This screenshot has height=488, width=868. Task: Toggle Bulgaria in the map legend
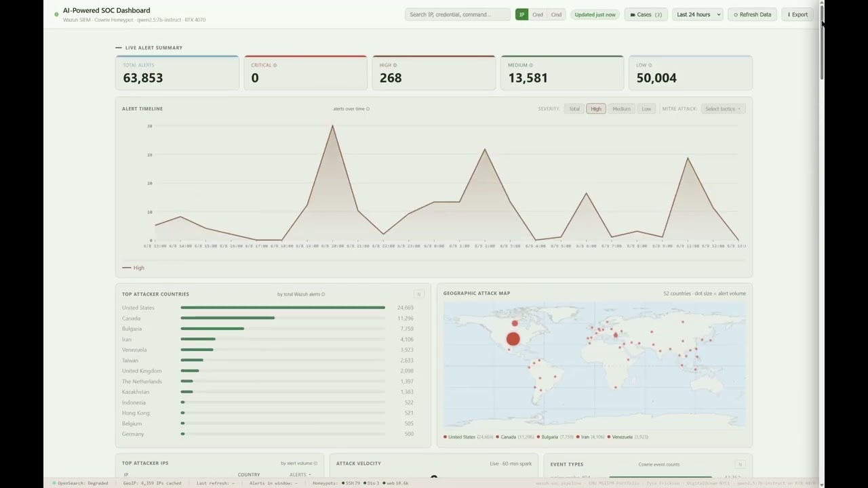(556, 437)
